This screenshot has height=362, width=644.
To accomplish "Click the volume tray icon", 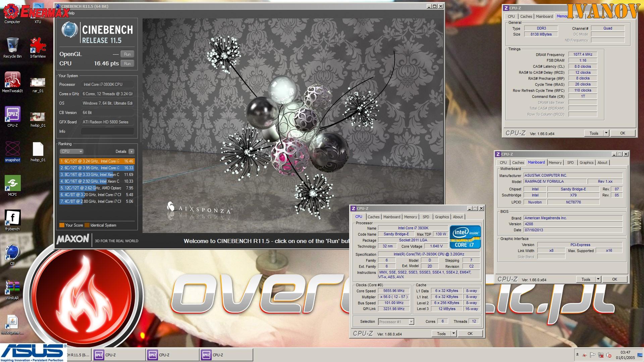I will (x=609, y=355).
